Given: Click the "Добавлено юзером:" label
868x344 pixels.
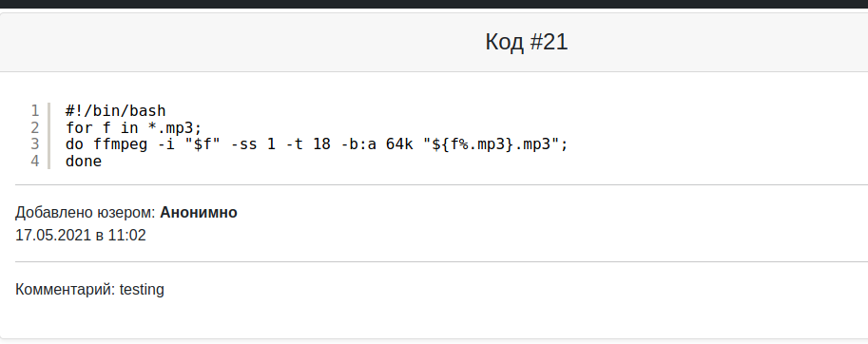Looking at the screenshot, I should pyautogui.click(x=86, y=212).
